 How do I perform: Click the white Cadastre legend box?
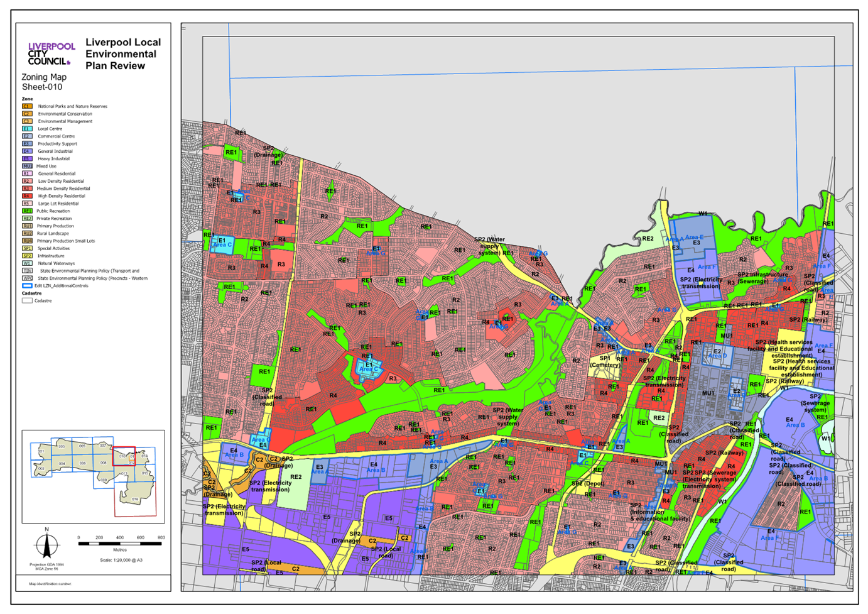click(27, 300)
